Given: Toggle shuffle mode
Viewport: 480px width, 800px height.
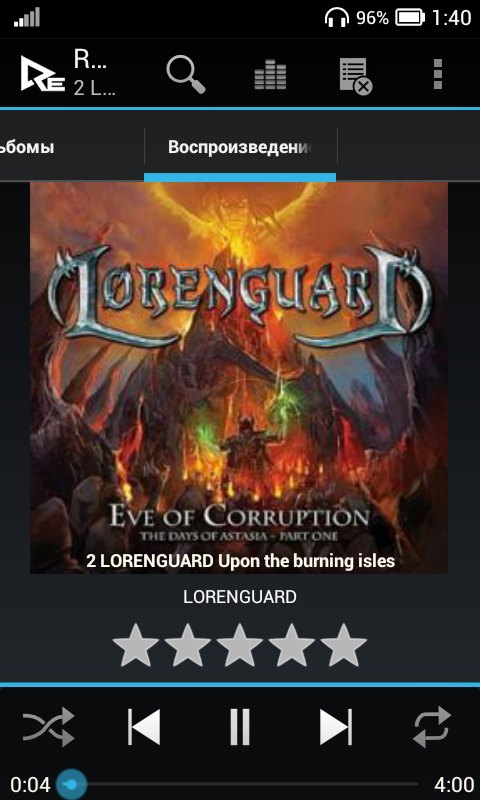Looking at the screenshot, I should 48,726.
